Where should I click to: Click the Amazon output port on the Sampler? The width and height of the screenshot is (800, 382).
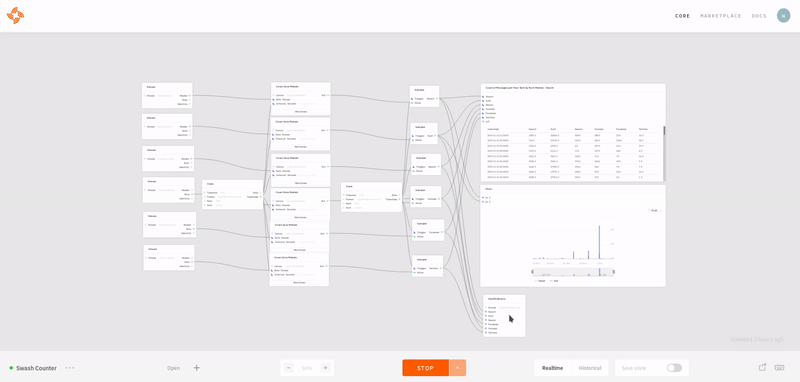439,167
